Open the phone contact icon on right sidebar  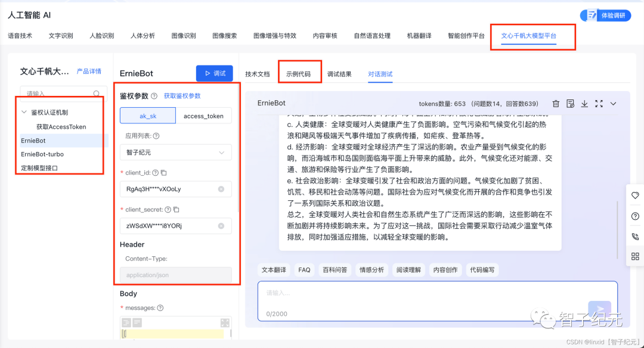[635, 236]
